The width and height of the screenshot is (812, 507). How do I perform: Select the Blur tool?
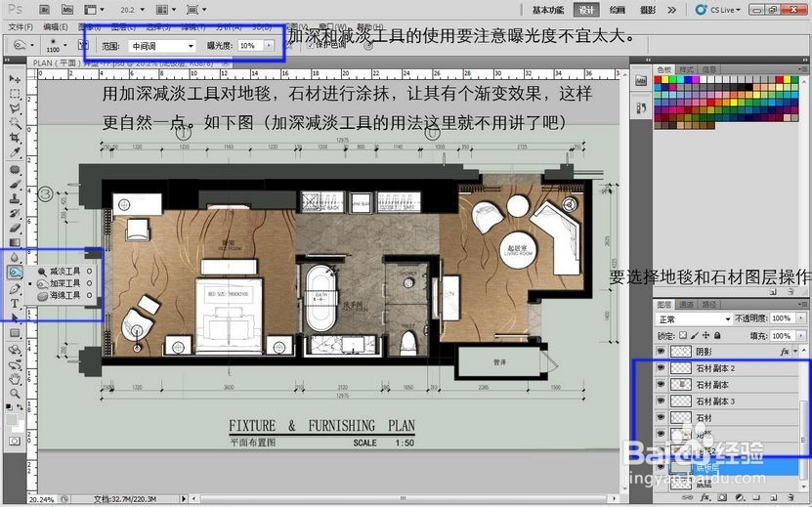click(x=15, y=257)
